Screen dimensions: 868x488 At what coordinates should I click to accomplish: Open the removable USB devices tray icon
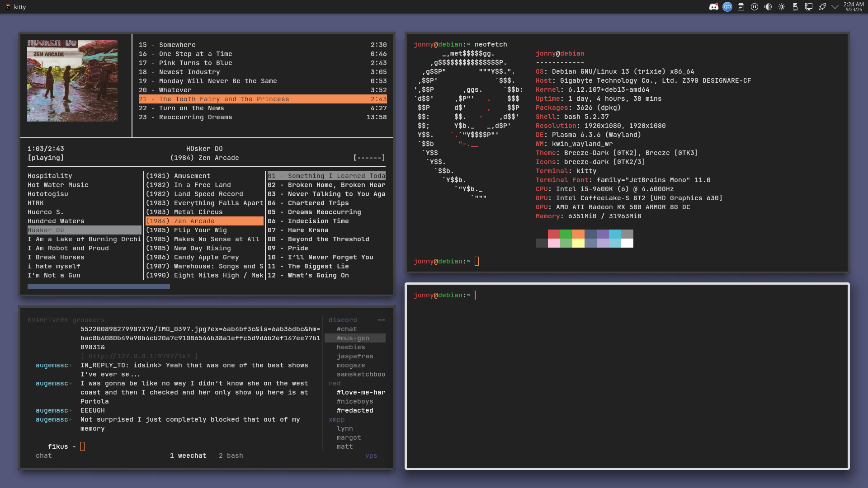tap(795, 7)
